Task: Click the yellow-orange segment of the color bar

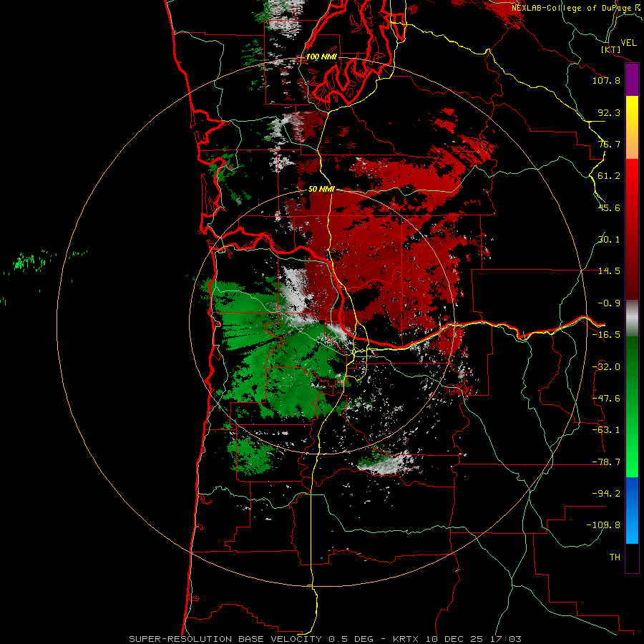Action: coord(632,127)
